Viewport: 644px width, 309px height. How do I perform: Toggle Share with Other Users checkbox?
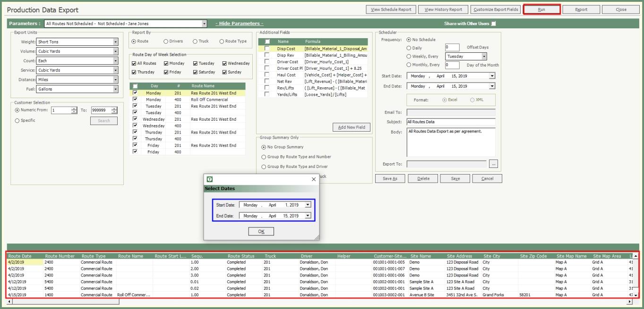click(494, 24)
